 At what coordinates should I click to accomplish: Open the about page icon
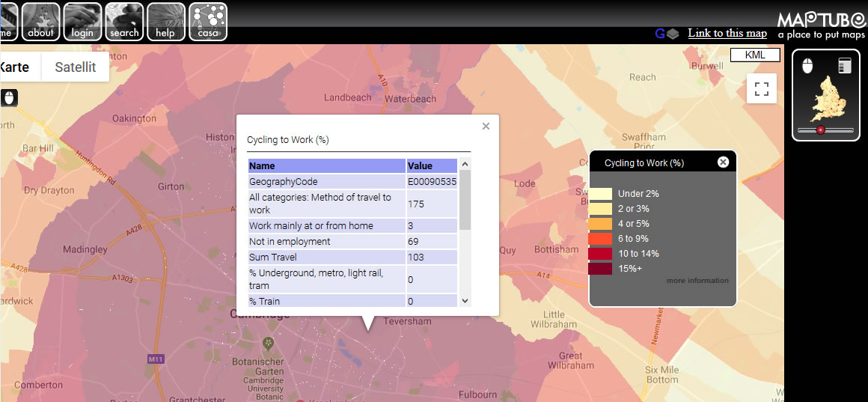pos(40,21)
